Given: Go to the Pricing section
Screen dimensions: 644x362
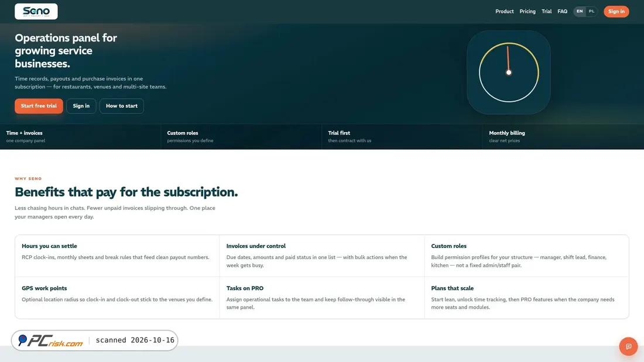Looking at the screenshot, I should (x=527, y=12).
